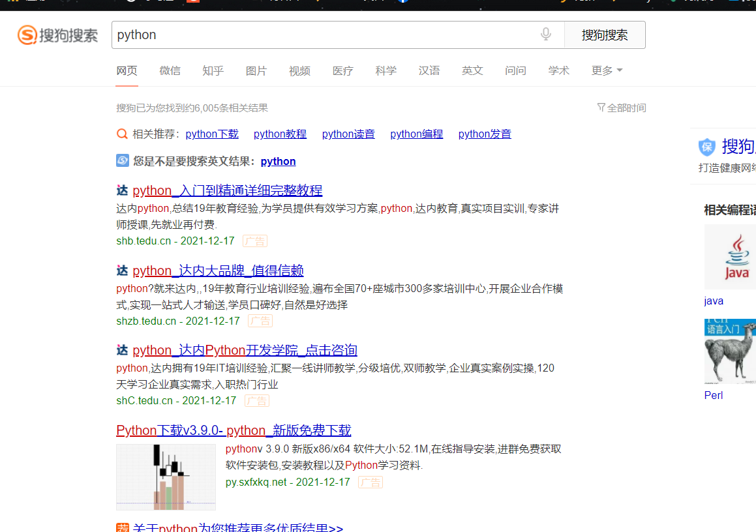
Task: Switch to the 视频 tab
Action: (299, 71)
